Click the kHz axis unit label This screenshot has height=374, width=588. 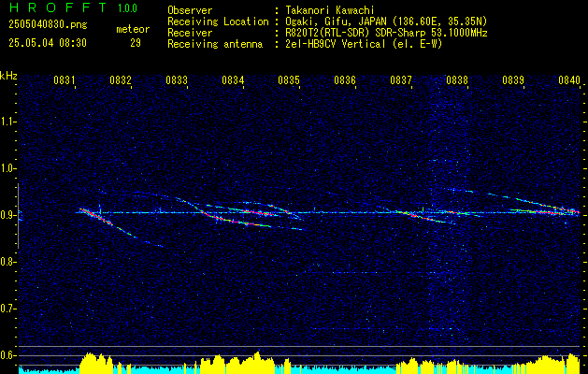8,76
